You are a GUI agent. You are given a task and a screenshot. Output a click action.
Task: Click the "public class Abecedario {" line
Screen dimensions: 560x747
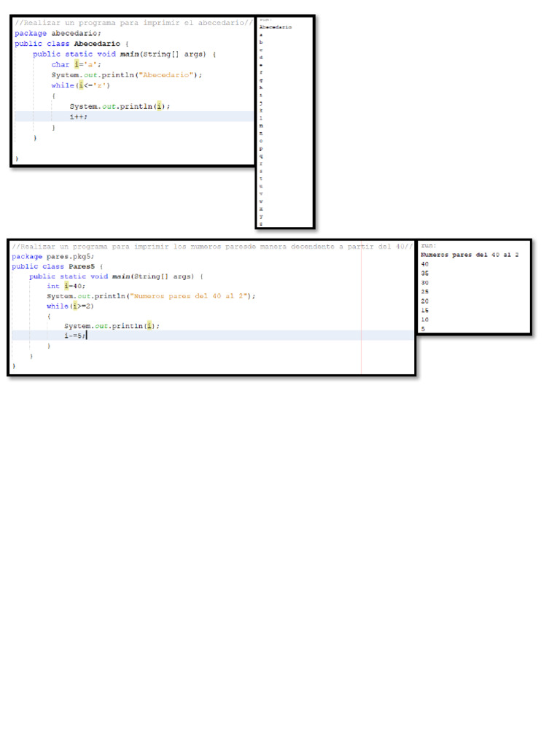(x=71, y=44)
